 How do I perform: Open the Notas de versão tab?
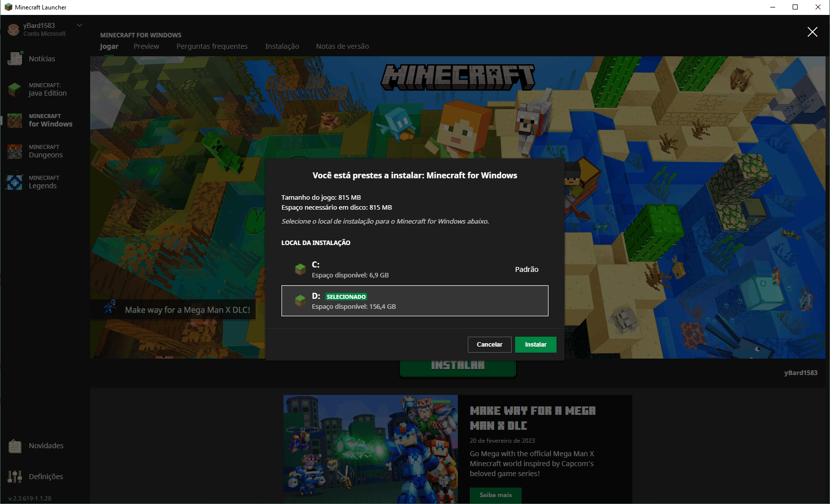click(x=342, y=46)
